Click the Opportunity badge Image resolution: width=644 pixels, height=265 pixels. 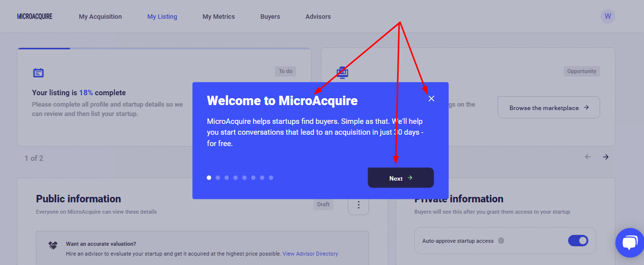tap(582, 72)
